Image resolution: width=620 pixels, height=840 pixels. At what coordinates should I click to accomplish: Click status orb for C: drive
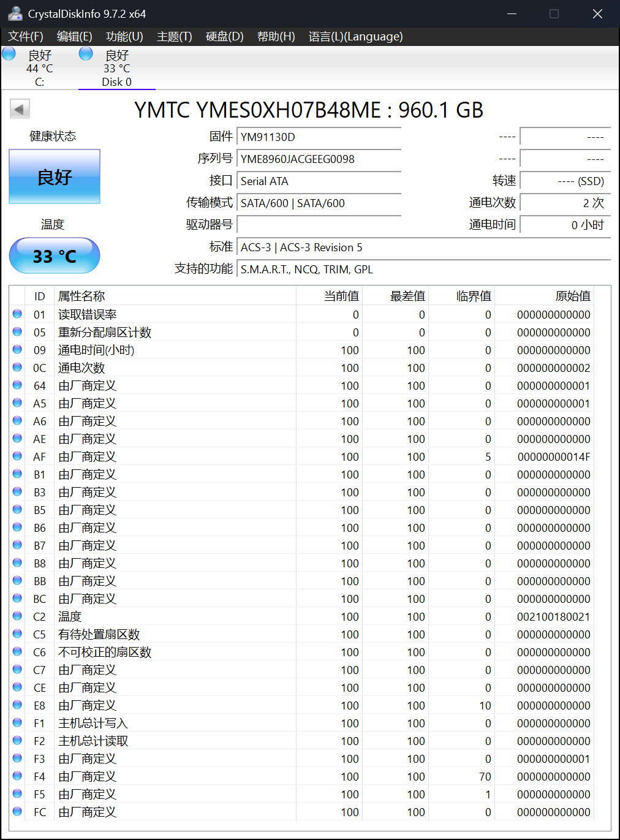[x=9, y=54]
